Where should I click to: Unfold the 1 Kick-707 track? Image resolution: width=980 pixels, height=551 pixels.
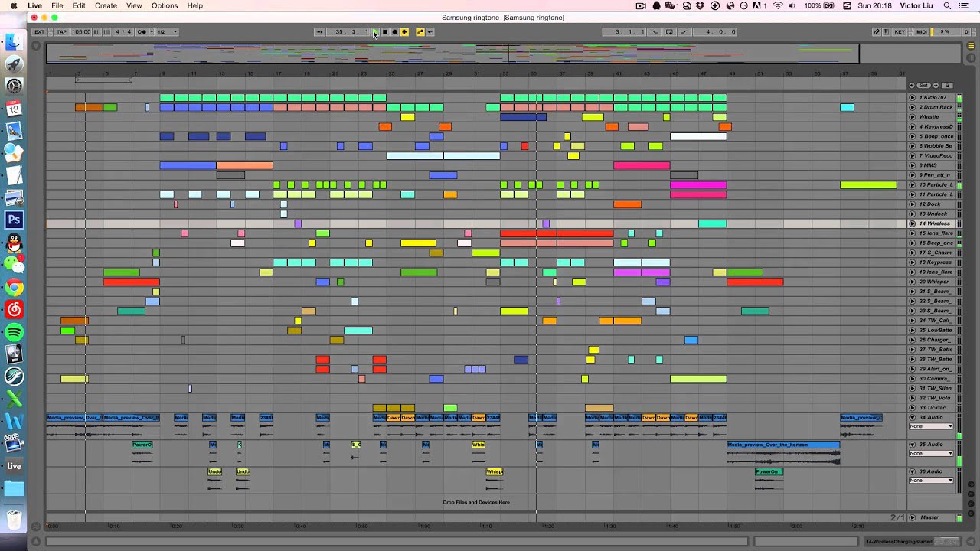(x=913, y=98)
